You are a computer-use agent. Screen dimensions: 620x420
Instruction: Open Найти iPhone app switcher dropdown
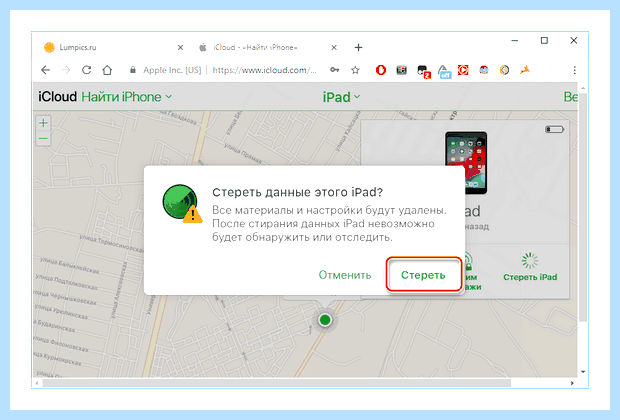127,97
